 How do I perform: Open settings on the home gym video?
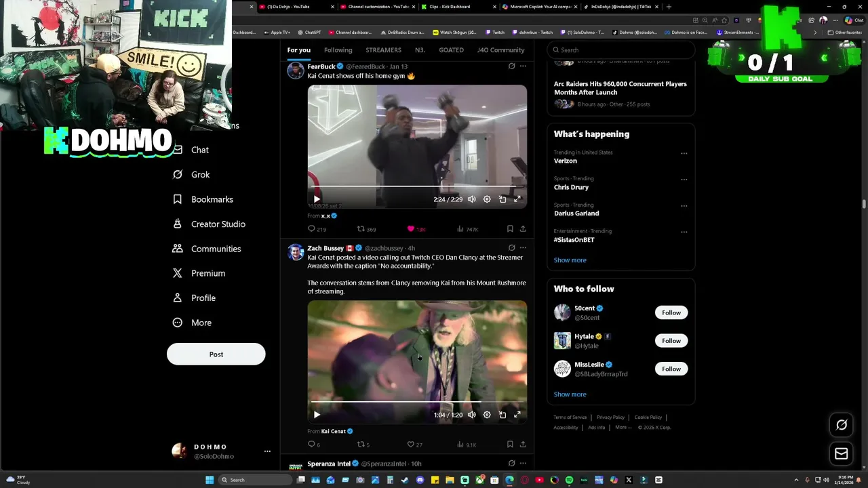point(487,199)
